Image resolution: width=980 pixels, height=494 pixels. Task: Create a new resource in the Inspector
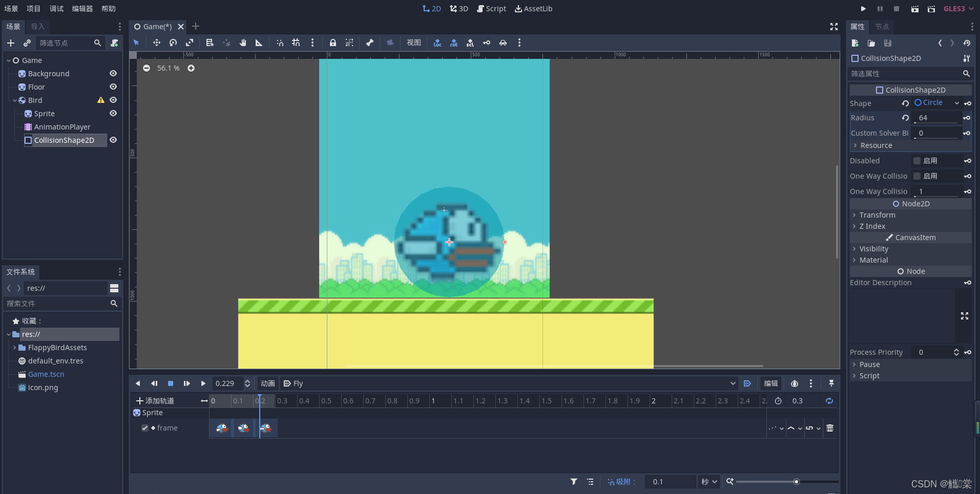(855, 43)
